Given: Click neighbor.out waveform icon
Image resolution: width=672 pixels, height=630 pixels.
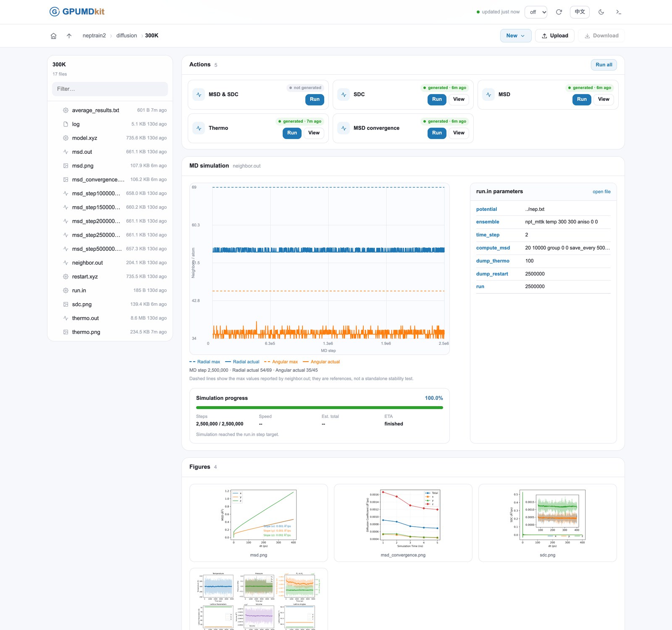Looking at the screenshot, I should (x=66, y=263).
